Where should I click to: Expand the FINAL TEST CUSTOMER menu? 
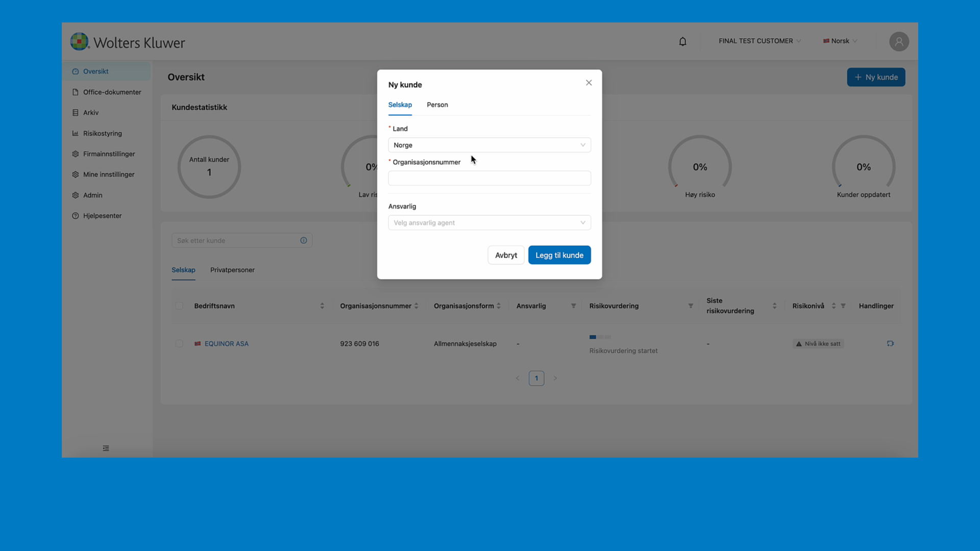click(759, 41)
